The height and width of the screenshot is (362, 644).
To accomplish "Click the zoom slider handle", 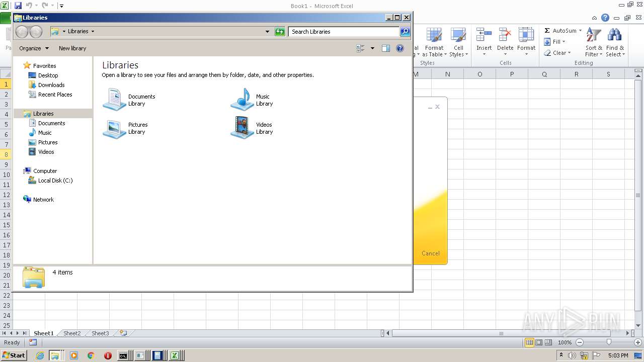I will [x=609, y=342].
